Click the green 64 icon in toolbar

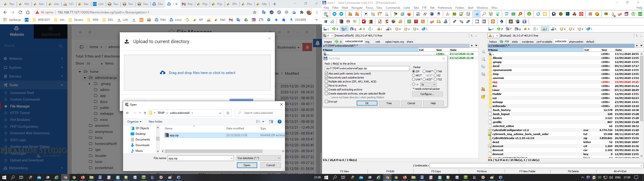coord(640,14)
